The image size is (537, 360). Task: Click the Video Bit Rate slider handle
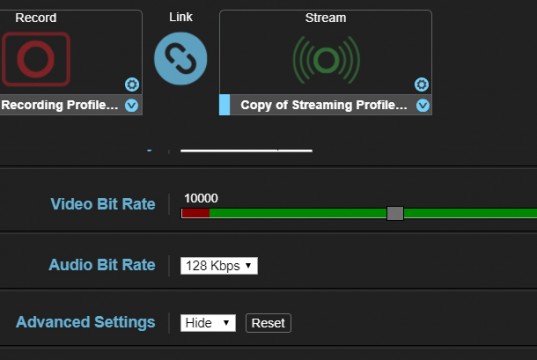pos(395,213)
